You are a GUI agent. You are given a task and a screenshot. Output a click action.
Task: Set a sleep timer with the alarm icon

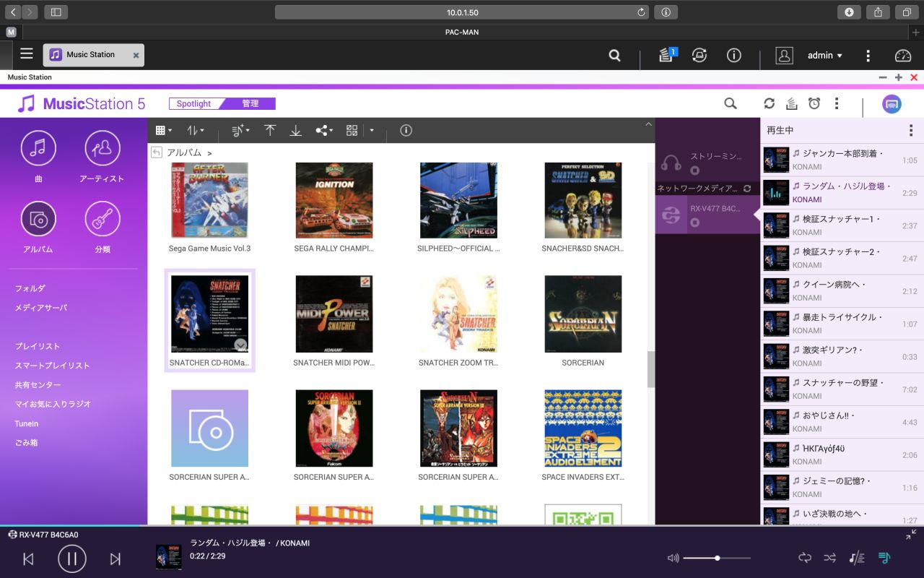click(x=814, y=103)
